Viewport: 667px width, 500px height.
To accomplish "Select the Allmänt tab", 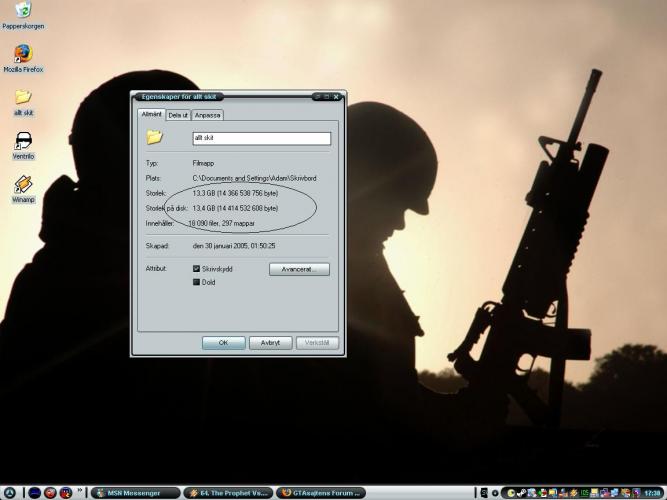I will point(150,115).
